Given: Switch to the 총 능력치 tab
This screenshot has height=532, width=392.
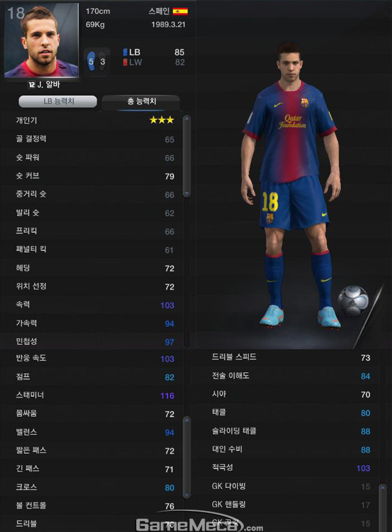Looking at the screenshot, I should 141,101.
